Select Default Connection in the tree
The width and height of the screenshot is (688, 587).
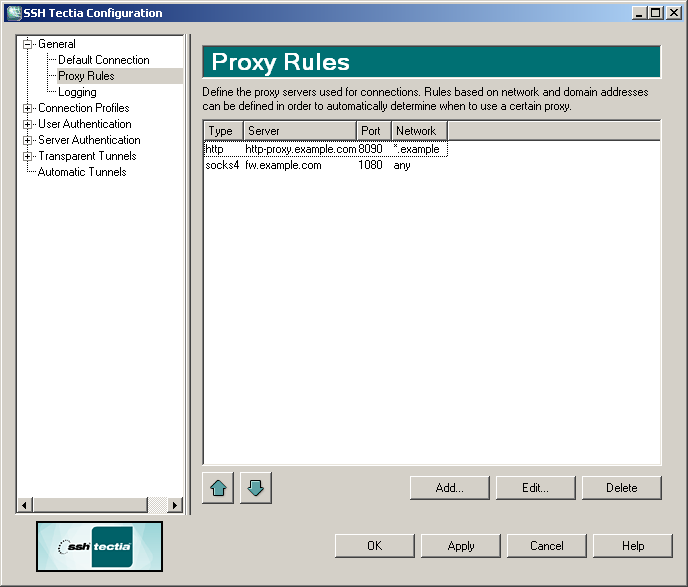pos(104,60)
